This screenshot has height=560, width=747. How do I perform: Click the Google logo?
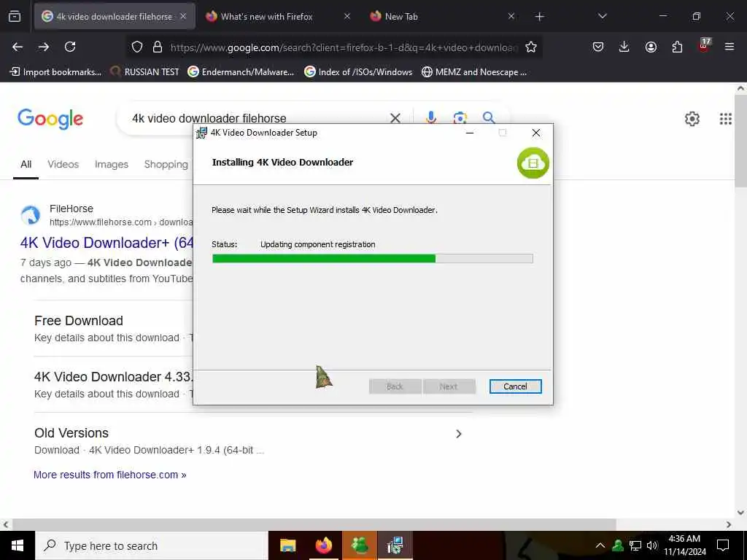50,119
